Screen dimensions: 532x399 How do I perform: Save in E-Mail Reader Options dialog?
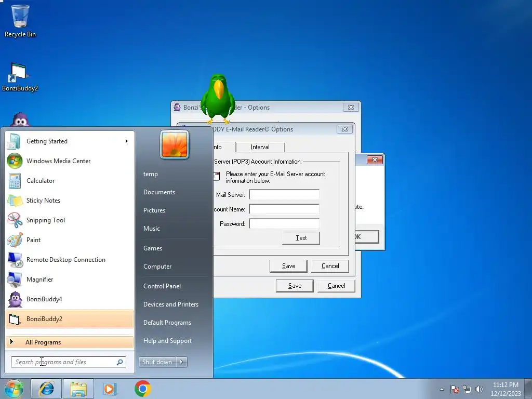tap(288, 266)
